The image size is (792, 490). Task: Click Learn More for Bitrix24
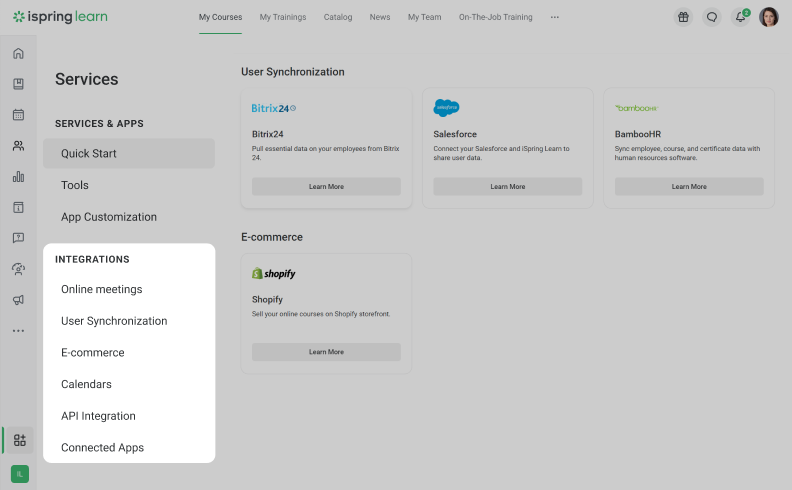(326, 186)
